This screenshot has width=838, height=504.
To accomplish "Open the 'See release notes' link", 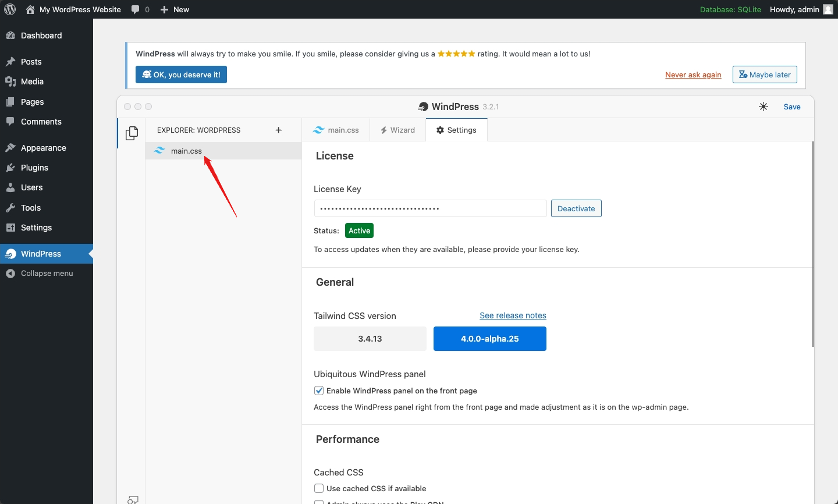I will [x=513, y=315].
